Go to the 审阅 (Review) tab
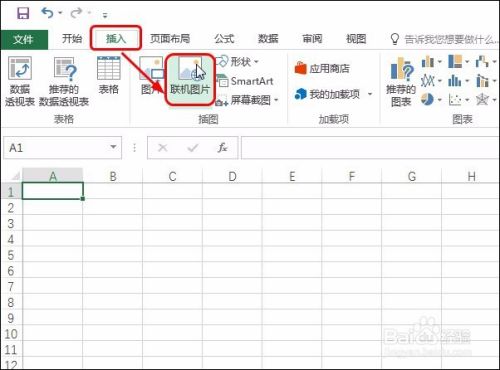 312,39
